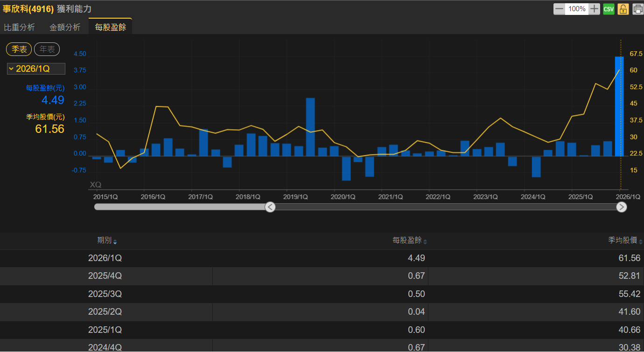
Task: Open the 金額分析 tab
Action: pos(65,27)
